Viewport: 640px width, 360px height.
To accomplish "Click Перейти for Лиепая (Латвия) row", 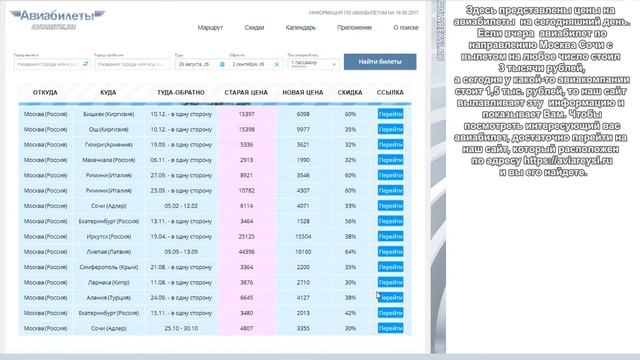I will (x=391, y=252).
